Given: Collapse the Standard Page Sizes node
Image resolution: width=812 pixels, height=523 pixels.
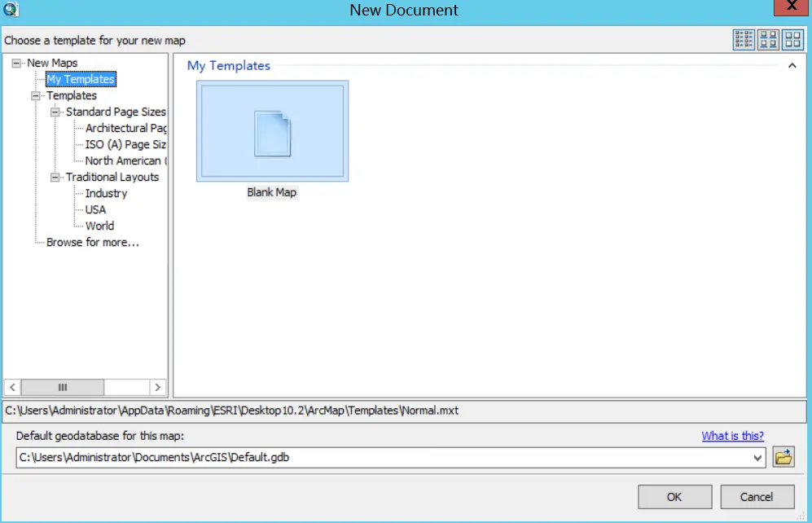Looking at the screenshot, I should coord(55,112).
